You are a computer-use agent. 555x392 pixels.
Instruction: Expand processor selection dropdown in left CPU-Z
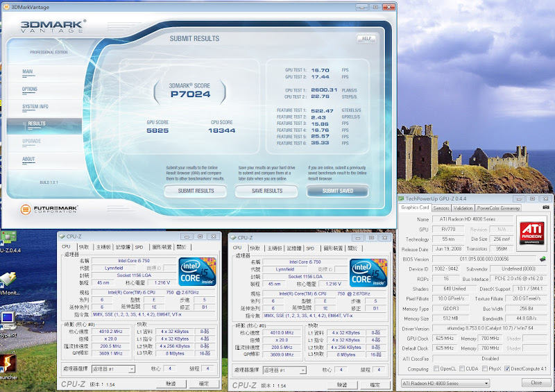132,369
